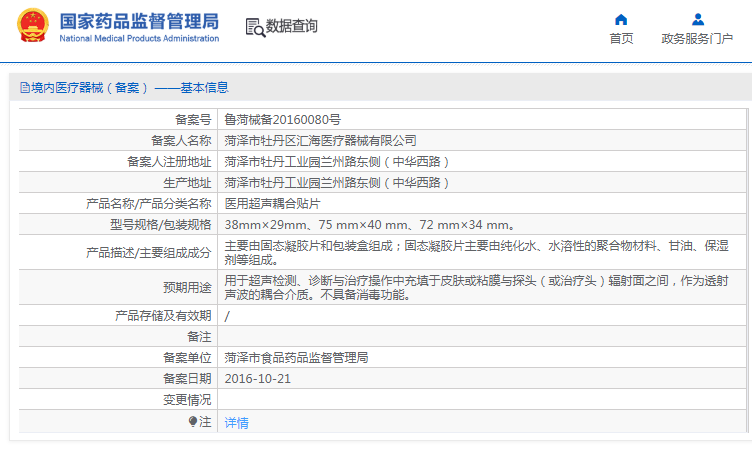Click the 预期用途 intended use text

point(477,287)
